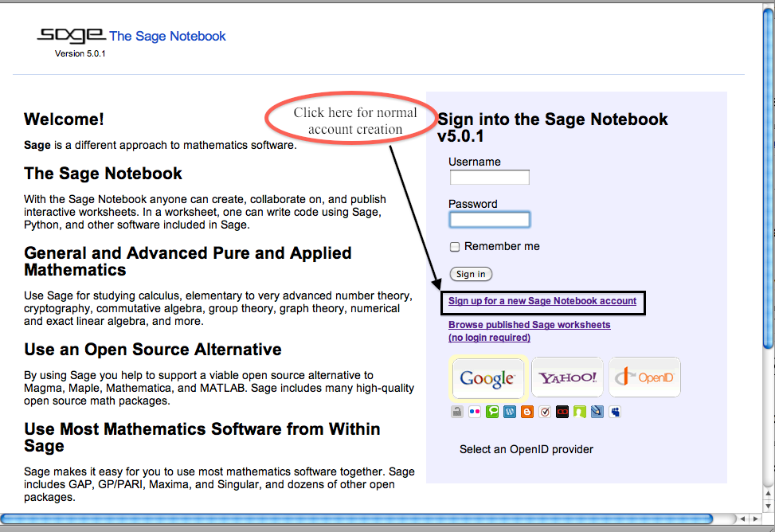
Task: Choose the green speech-bubble Technorati icon
Action: [492, 413]
